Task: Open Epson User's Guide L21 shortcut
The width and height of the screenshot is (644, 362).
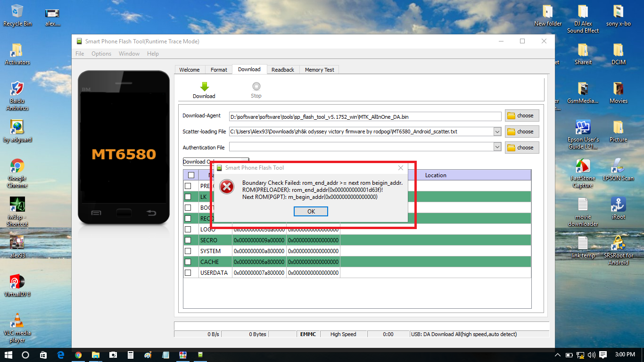Action: click(583, 127)
